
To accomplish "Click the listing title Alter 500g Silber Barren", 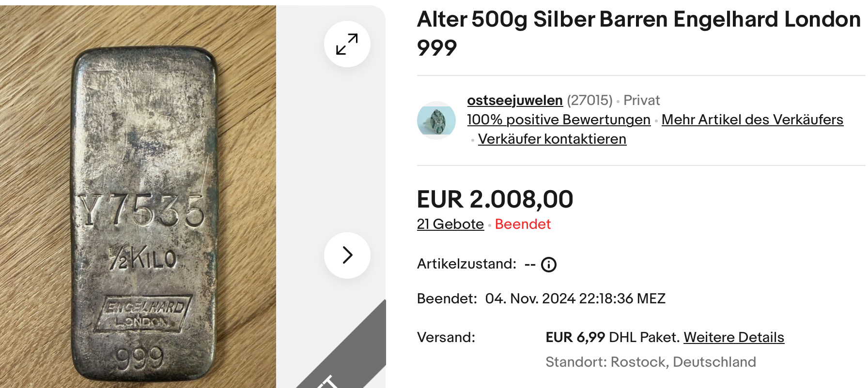I will (638, 20).
